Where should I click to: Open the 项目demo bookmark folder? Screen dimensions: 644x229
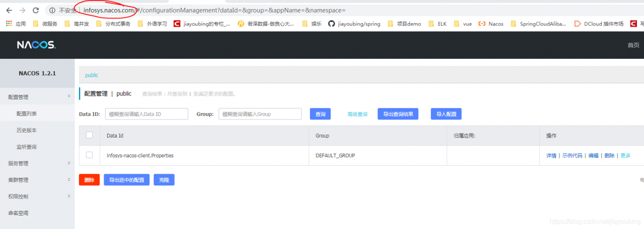click(x=404, y=24)
